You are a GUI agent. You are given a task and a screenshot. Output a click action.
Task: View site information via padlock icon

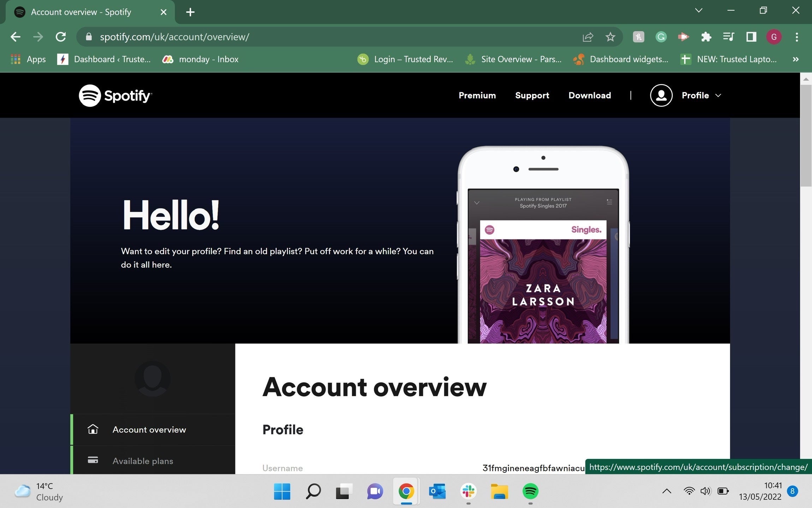[x=89, y=37]
